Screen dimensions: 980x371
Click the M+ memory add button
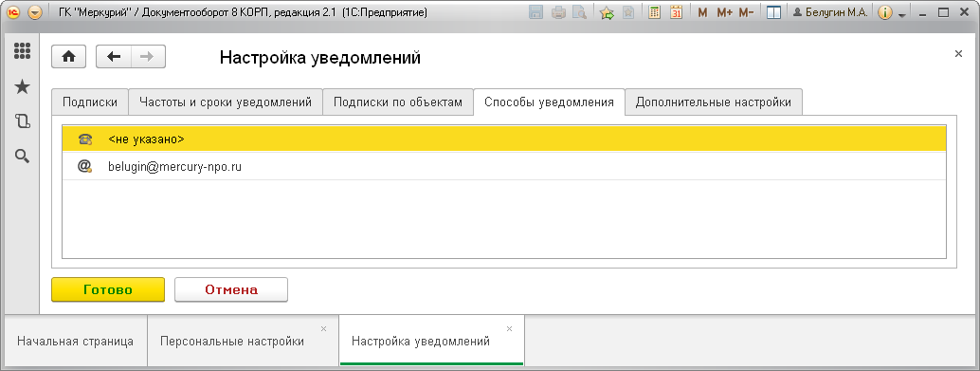click(724, 12)
